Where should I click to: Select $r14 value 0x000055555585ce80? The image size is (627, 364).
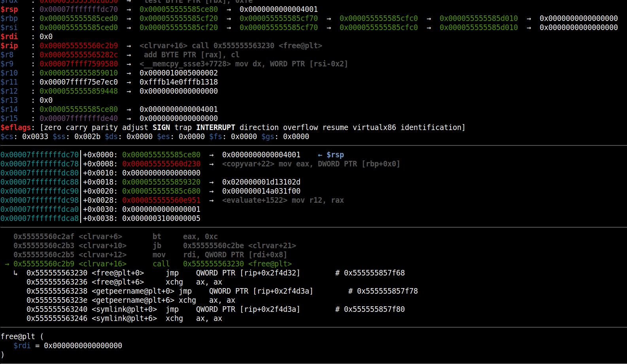pyautogui.click(x=79, y=109)
